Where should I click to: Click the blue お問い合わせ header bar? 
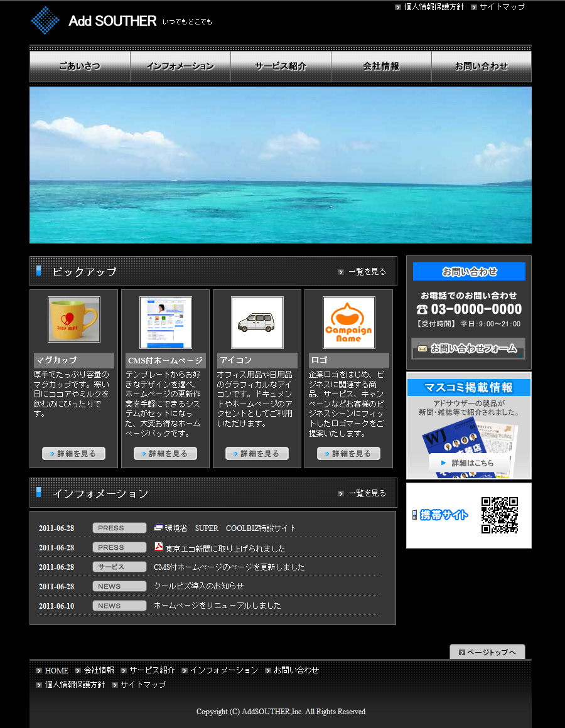[x=468, y=271]
